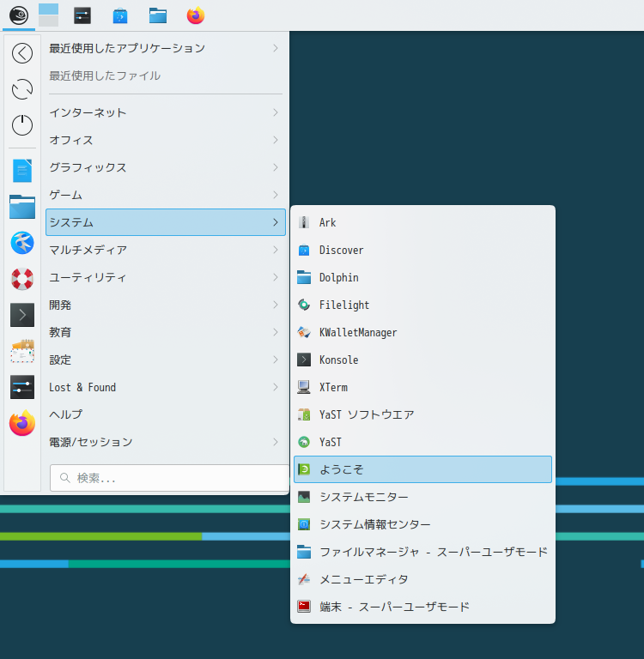The width and height of the screenshot is (644, 659).
Task: Expand the 電源/セッション arrow
Action: pyautogui.click(x=276, y=442)
